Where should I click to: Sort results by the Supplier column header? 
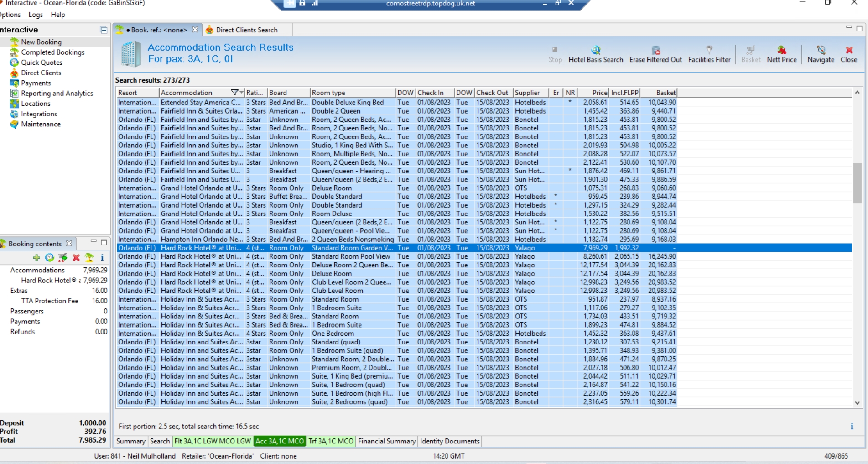click(x=531, y=93)
